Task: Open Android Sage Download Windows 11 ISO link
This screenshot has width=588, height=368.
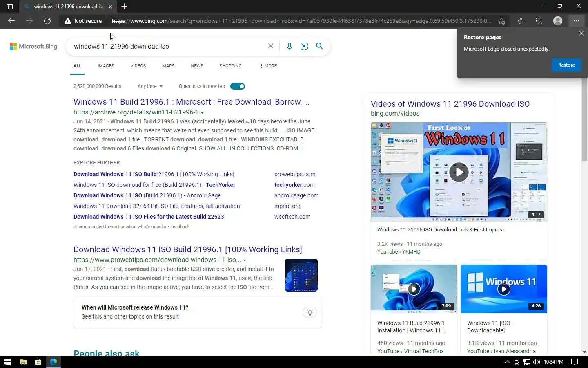Action: [147, 195]
